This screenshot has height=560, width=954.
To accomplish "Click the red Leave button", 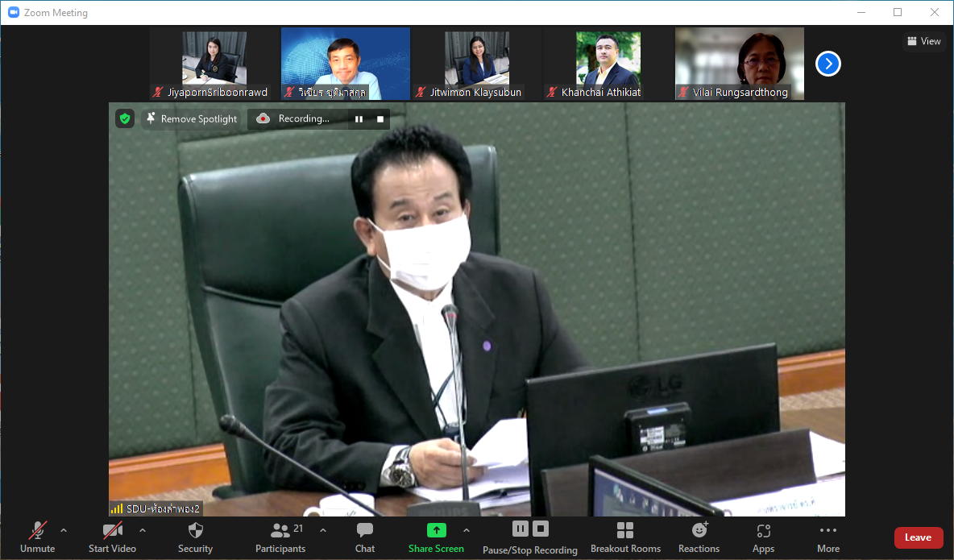I will pyautogui.click(x=918, y=537).
